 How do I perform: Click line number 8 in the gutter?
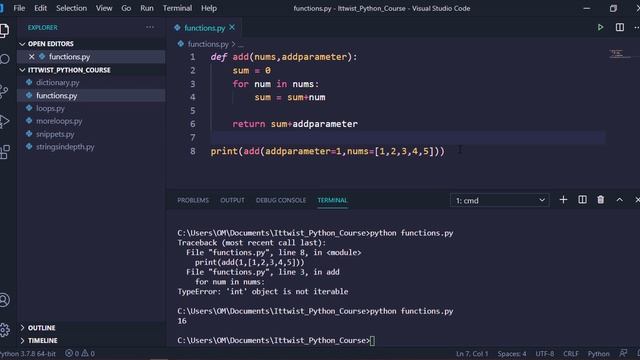coord(193,151)
